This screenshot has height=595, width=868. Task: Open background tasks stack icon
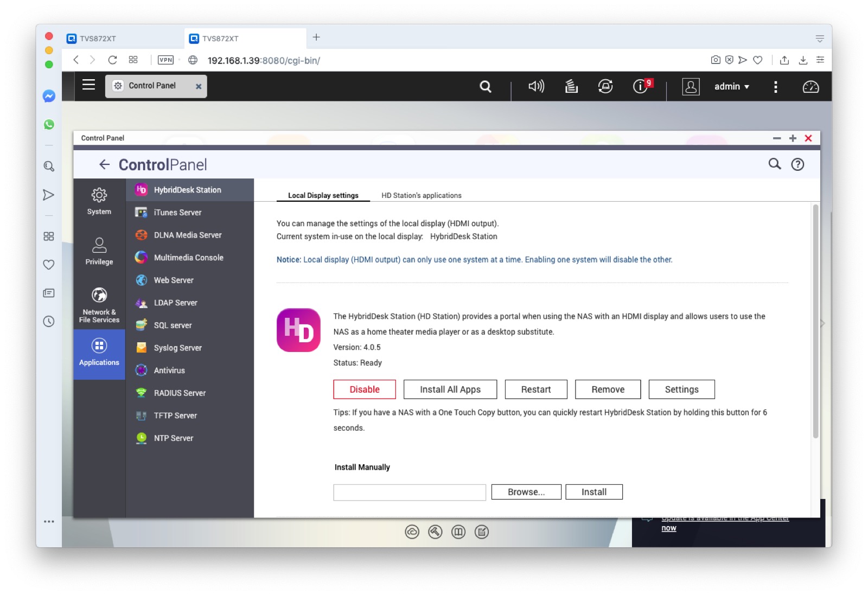571,86
